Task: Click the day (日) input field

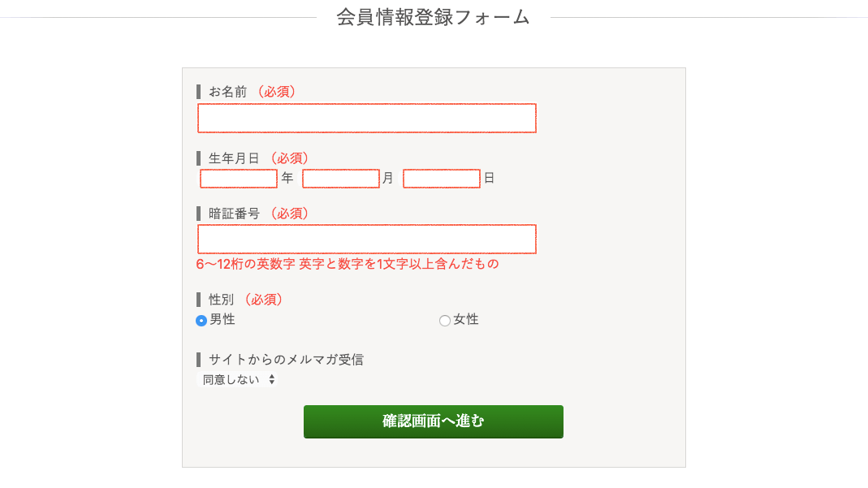Action: (441, 178)
